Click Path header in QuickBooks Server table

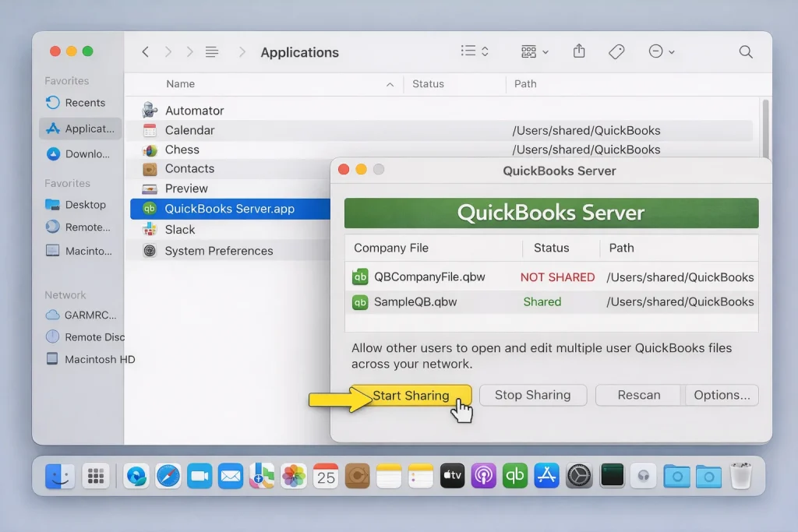[621, 248]
